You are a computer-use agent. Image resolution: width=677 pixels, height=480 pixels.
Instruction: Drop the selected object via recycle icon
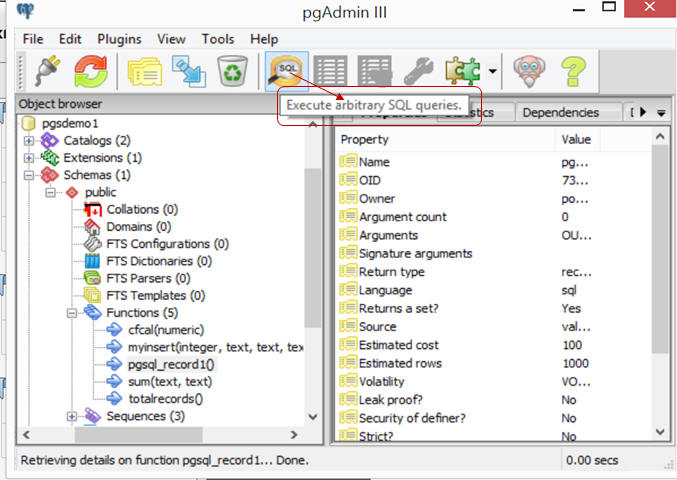tap(232, 71)
